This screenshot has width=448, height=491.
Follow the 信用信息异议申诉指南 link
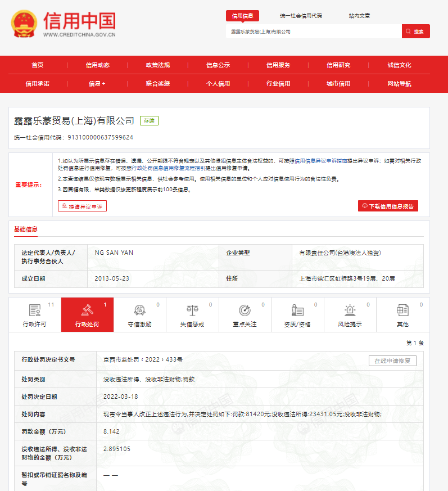point(321,161)
